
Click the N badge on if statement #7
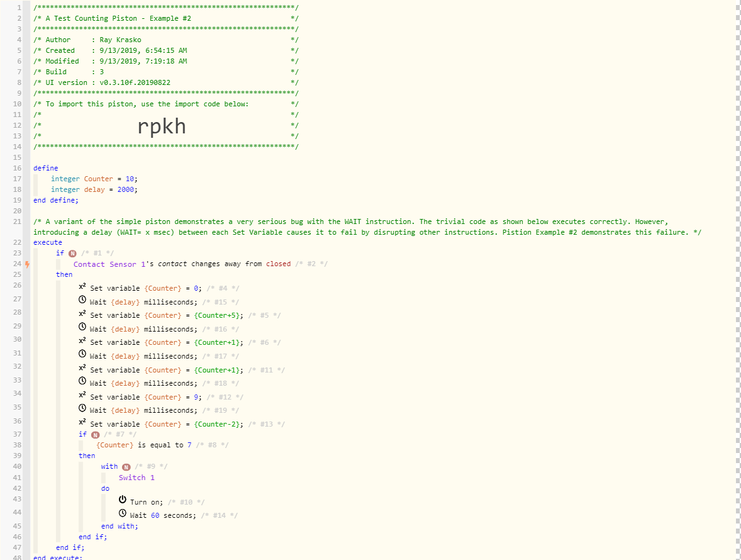[x=96, y=435]
